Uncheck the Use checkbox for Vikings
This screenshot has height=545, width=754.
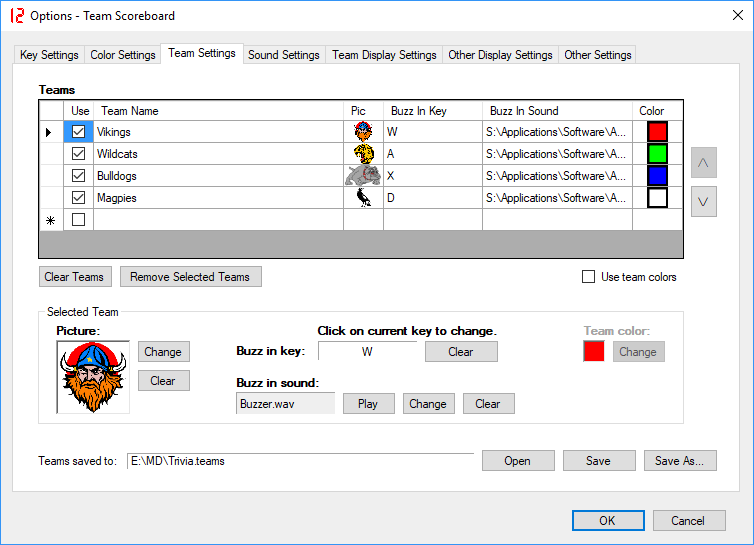coord(78,132)
